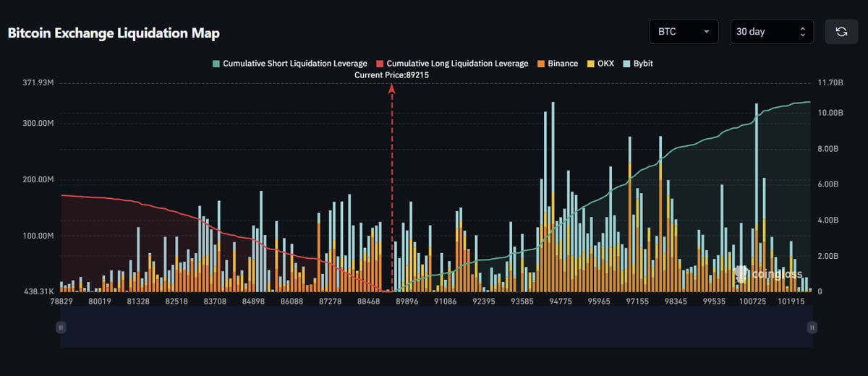Open the 30 day range selector
Viewport: 868px width, 376px height.
click(x=772, y=32)
